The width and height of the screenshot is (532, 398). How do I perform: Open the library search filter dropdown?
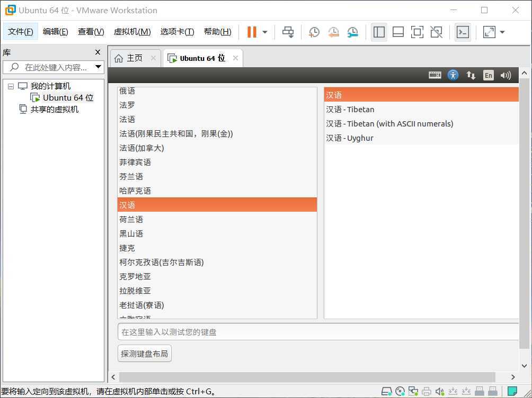click(98, 67)
